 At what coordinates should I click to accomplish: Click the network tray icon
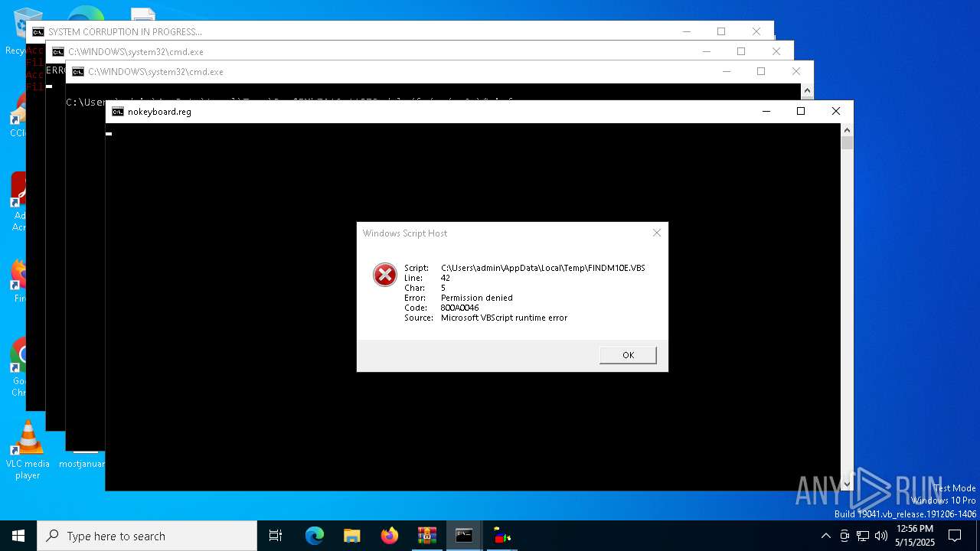tap(863, 536)
